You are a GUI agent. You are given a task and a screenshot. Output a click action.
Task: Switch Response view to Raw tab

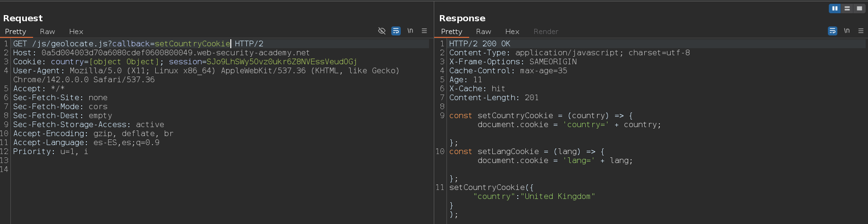click(483, 32)
